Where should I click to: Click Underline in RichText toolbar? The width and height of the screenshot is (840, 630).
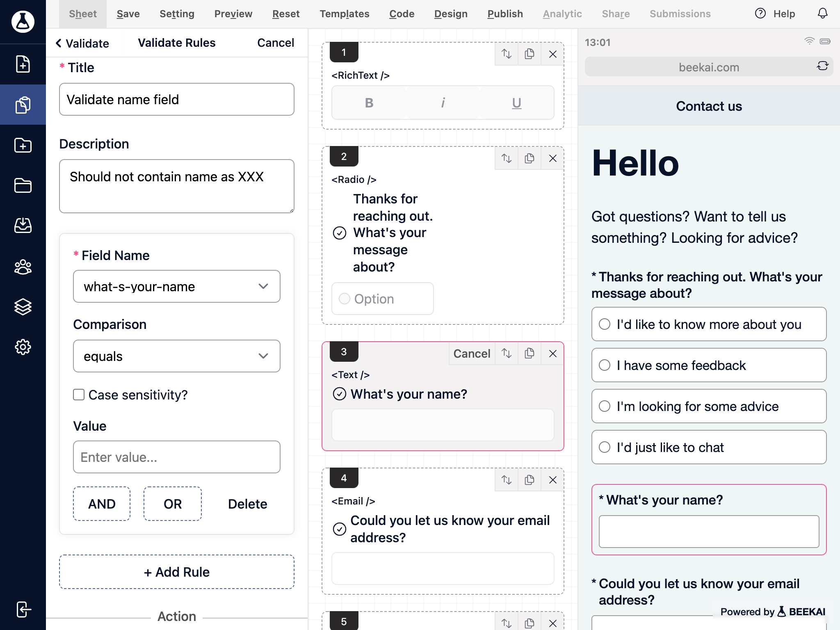517,103
